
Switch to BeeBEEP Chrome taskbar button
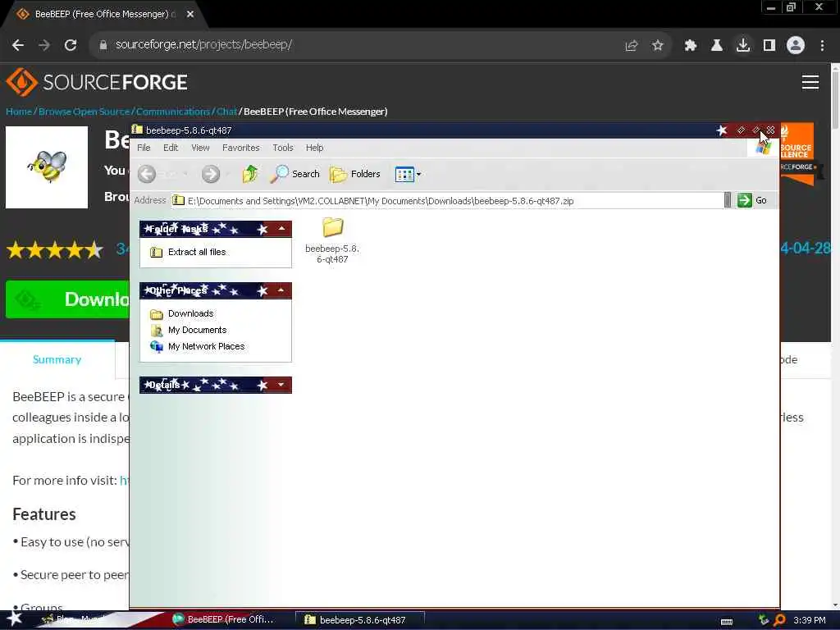(x=224, y=620)
